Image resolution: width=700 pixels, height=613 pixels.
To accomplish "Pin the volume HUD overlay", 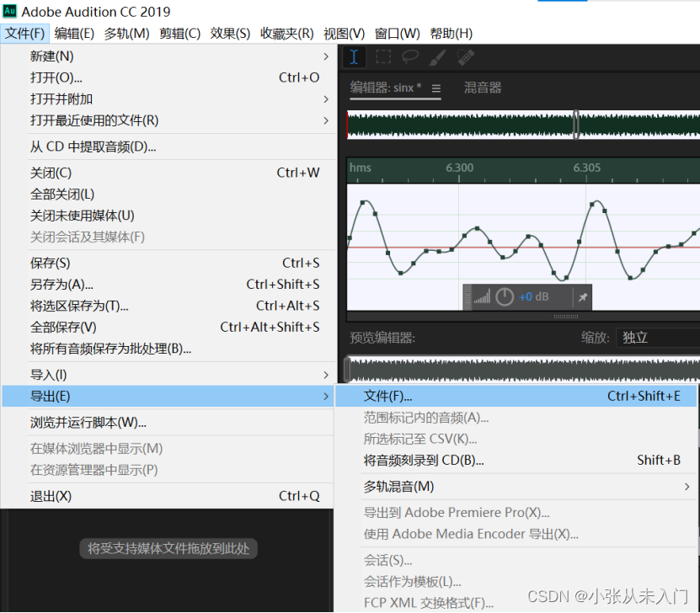I will 583,297.
